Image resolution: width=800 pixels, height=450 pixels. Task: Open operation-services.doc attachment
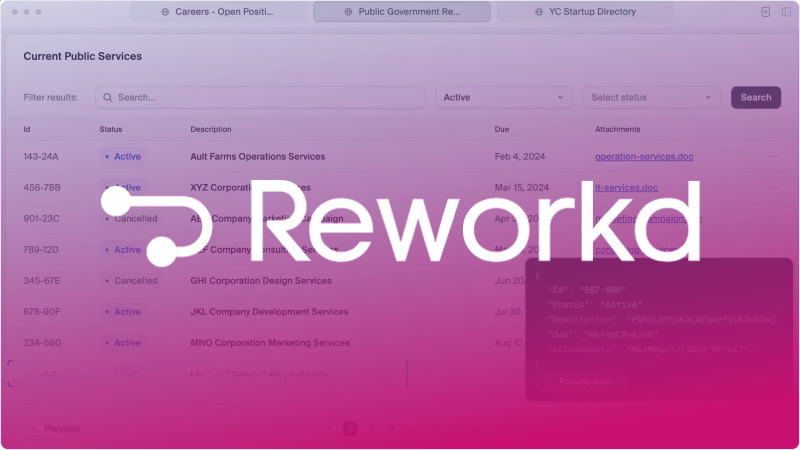644,157
